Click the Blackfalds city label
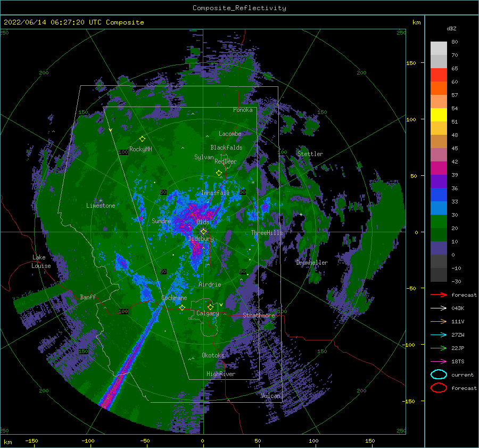This screenshot has width=479, height=448. pyautogui.click(x=226, y=148)
